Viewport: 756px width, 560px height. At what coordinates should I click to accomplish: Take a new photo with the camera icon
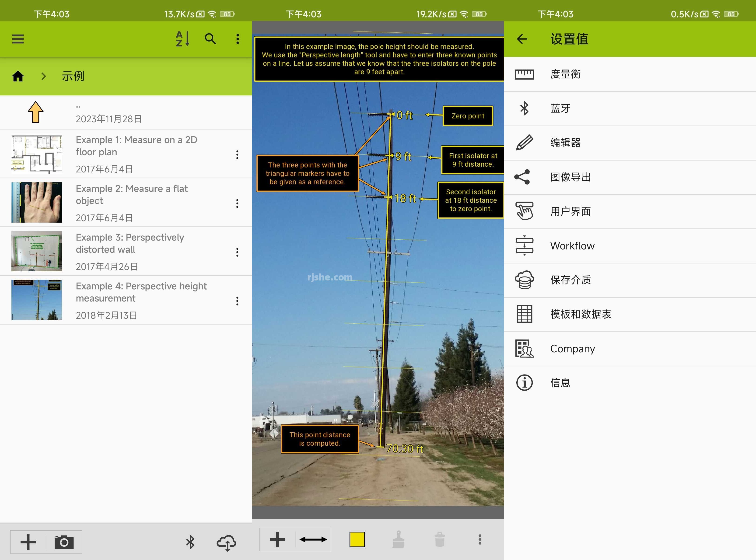(x=64, y=542)
